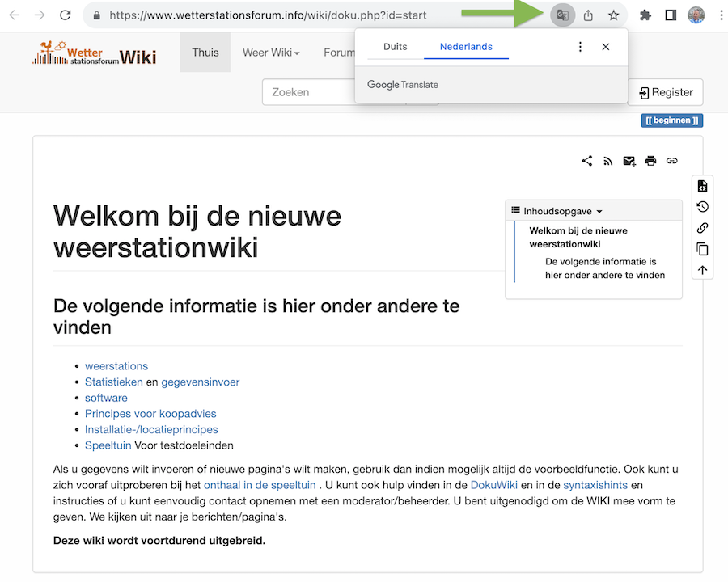
Task: Show the page source via the sidebar icon
Action: (702, 186)
